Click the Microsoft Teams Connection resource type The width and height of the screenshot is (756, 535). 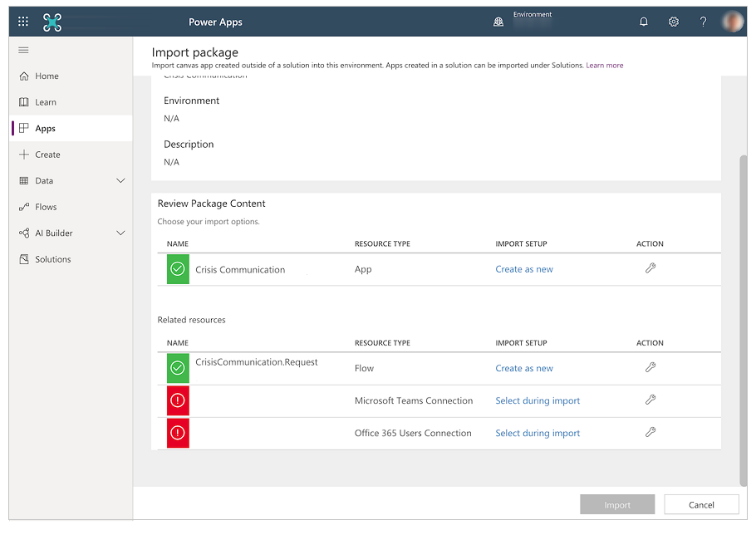pos(414,401)
